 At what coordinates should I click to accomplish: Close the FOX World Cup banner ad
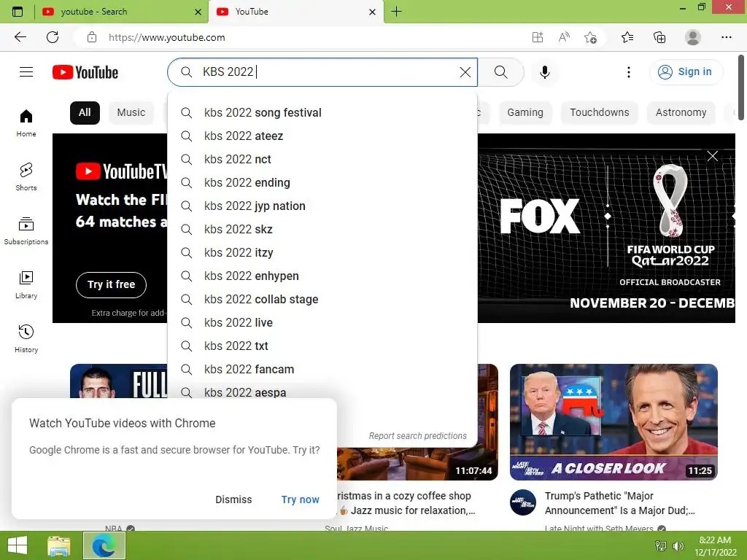click(x=712, y=156)
